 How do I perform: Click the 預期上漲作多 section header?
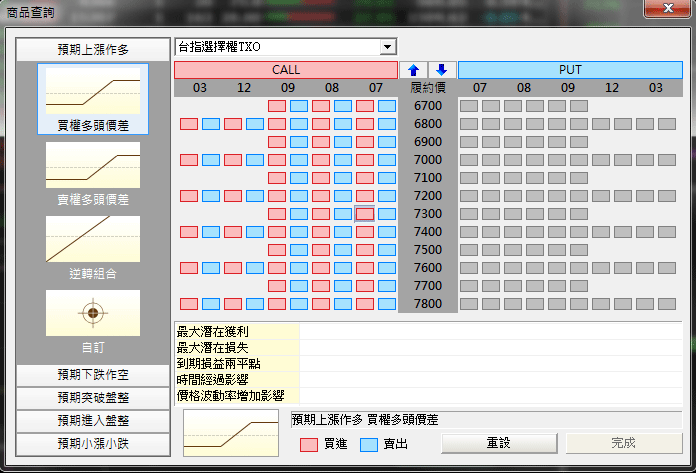click(93, 49)
